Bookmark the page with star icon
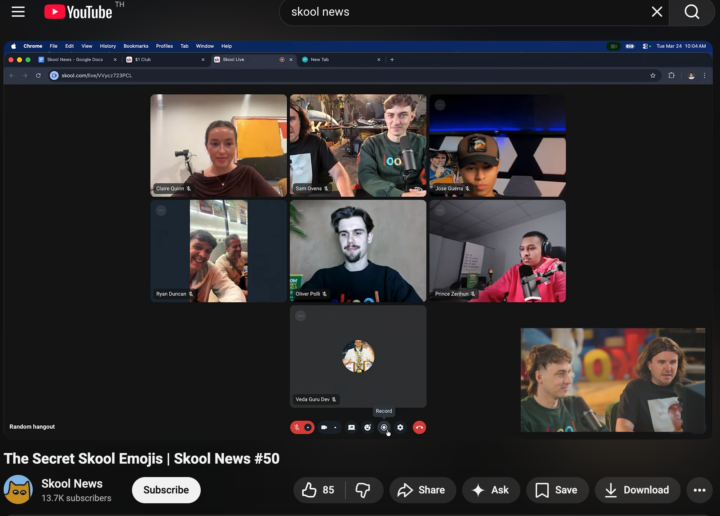This screenshot has width=720, height=516. pos(652,75)
